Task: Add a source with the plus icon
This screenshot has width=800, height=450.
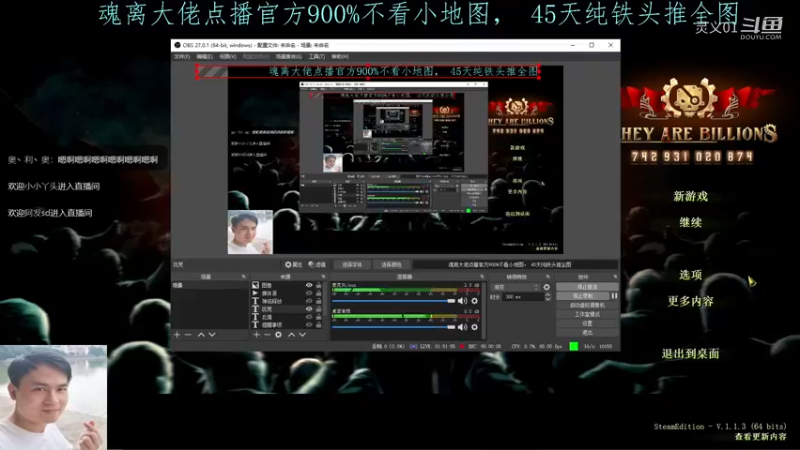Action: coord(257,335)
